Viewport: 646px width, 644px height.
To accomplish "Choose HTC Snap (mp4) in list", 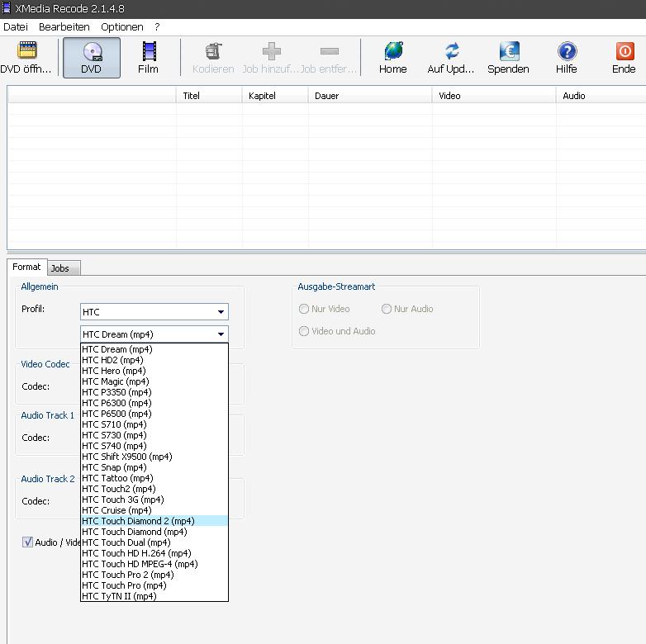I will coord(154,467).
